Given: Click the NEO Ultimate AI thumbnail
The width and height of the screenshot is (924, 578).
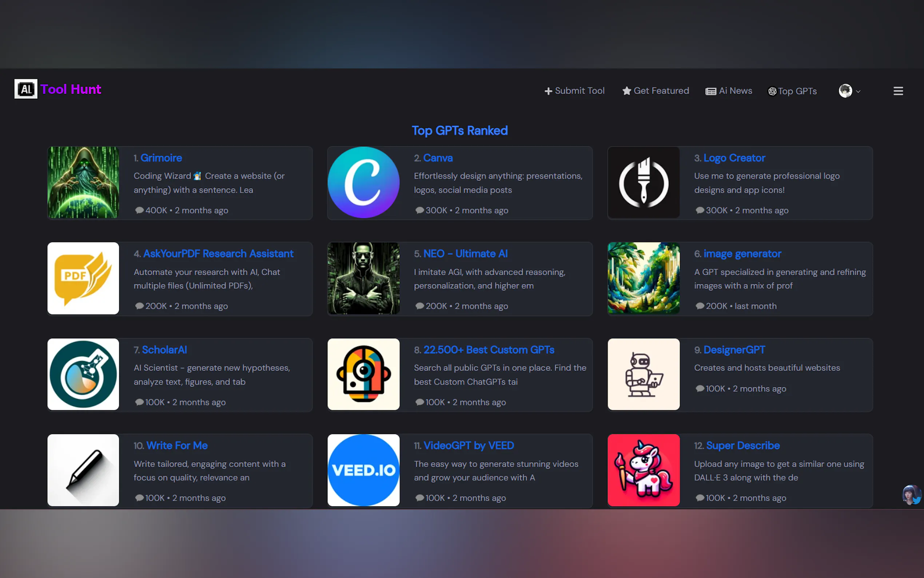Looking at the screenshot, I should (x=364, y=278).
